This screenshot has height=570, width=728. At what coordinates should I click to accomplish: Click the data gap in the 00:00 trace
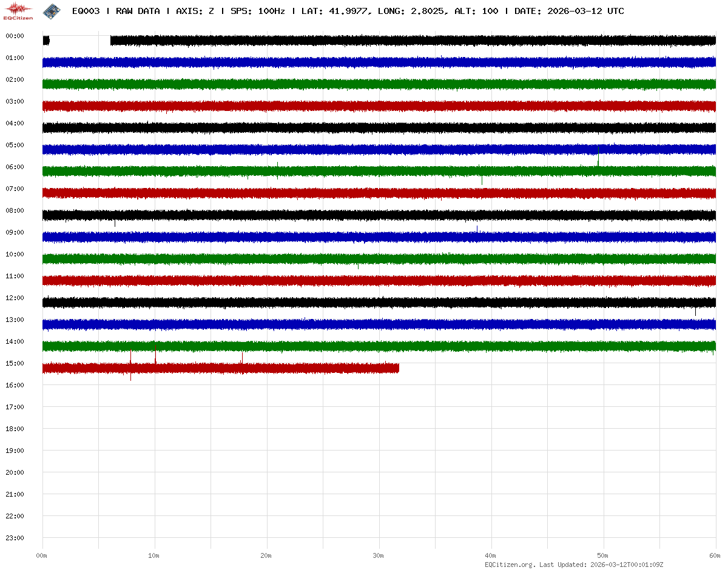[79, 41]
